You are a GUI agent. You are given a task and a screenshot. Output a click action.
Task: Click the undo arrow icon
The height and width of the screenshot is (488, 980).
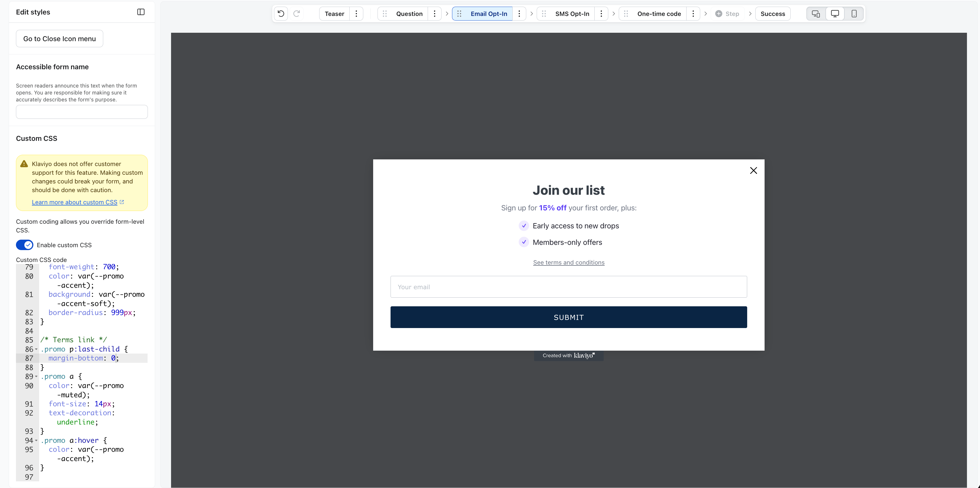coord(281,14)
